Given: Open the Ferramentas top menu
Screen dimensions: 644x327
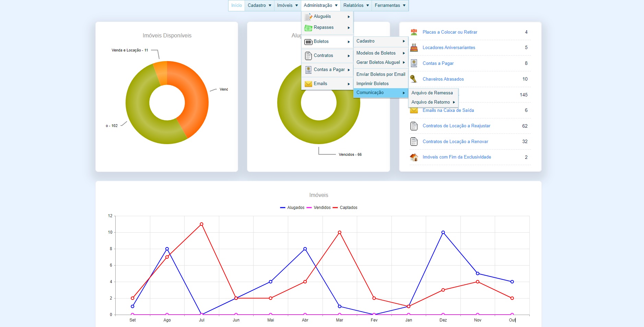Looking at the screenshot, I should click(x=390, y=5).
